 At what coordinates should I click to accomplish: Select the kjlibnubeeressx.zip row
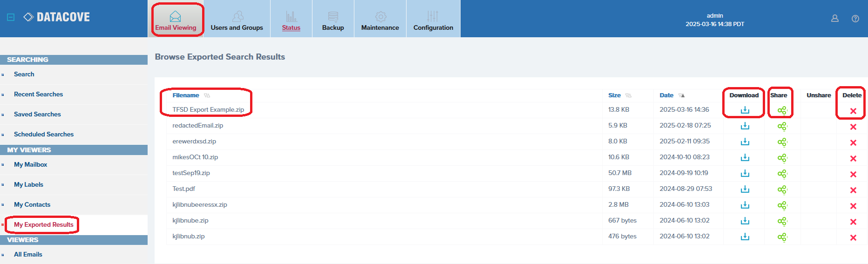200,205
